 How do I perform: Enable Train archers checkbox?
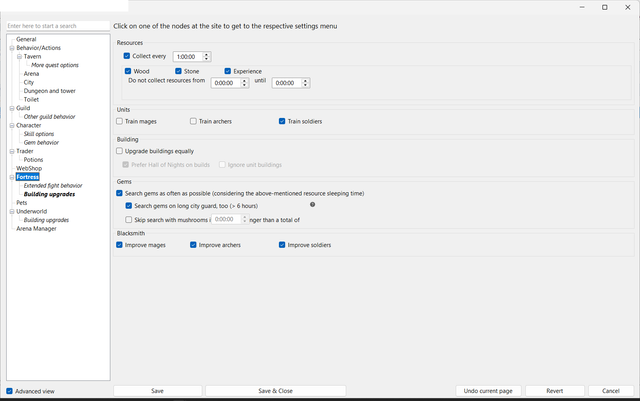click(193, 121)
